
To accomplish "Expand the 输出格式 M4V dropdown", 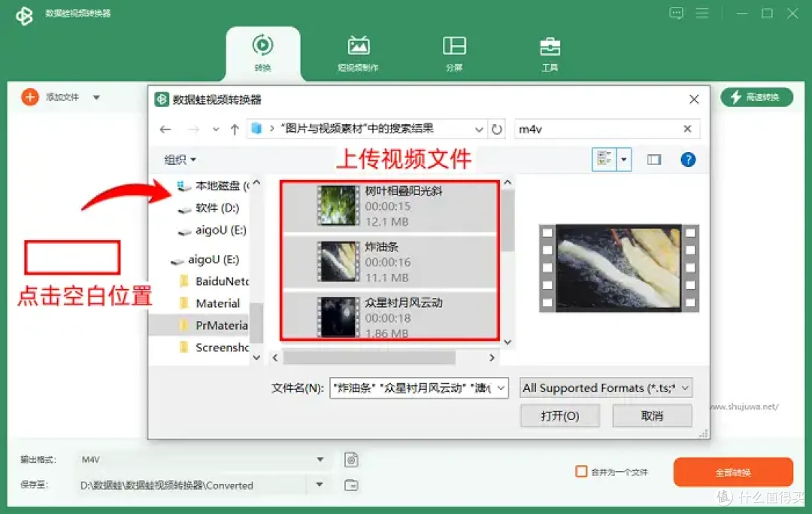I will (x=320, y=459).
